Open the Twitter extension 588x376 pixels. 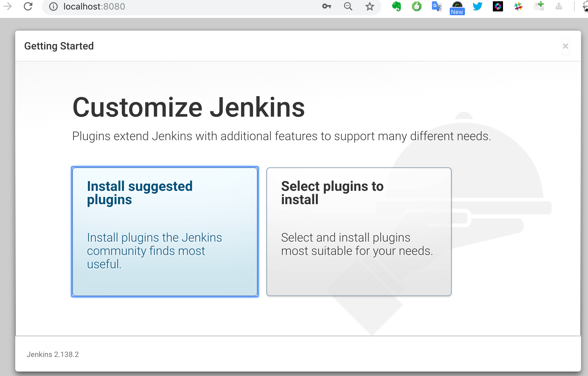point(477,7)
